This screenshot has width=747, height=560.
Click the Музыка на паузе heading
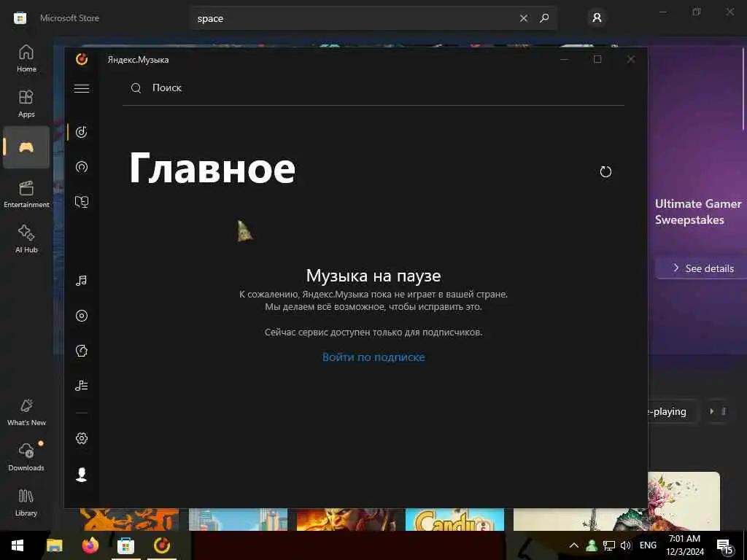(373, 276)
